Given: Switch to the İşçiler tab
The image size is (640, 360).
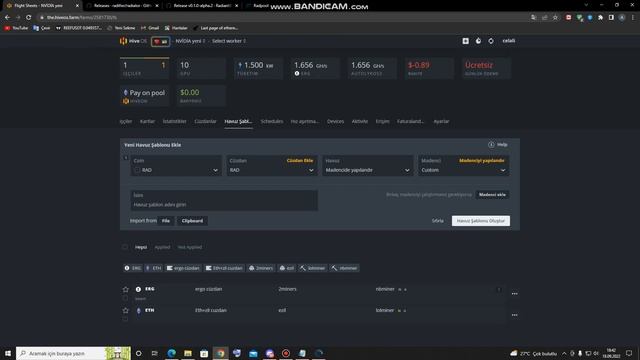Looking at the screenshot, I should (x=126, y=122).
